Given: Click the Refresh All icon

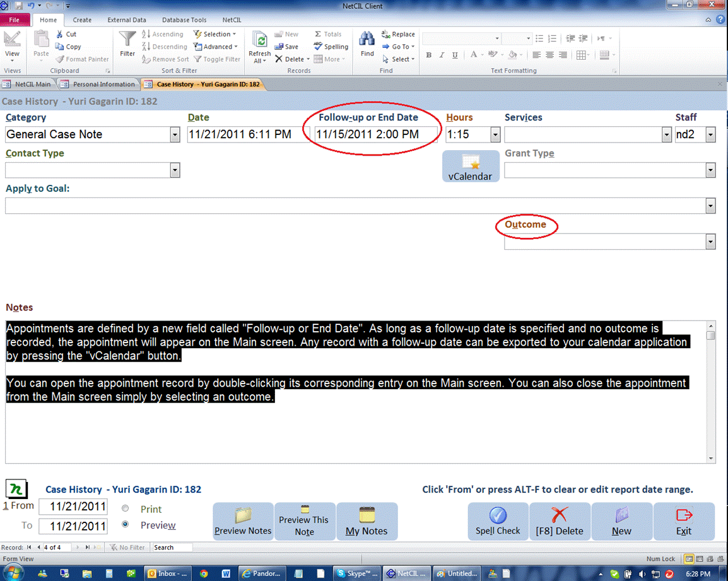Looking at the screenshot, I should pos(259,40).
